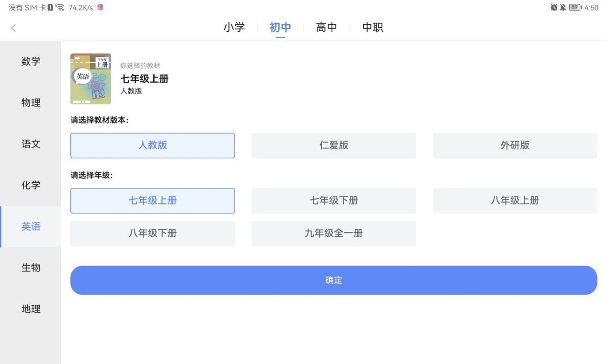This screenshot has height=364, width=607.
Task: Select the 仁爱版 textbook version
Action: click(334, 145)
